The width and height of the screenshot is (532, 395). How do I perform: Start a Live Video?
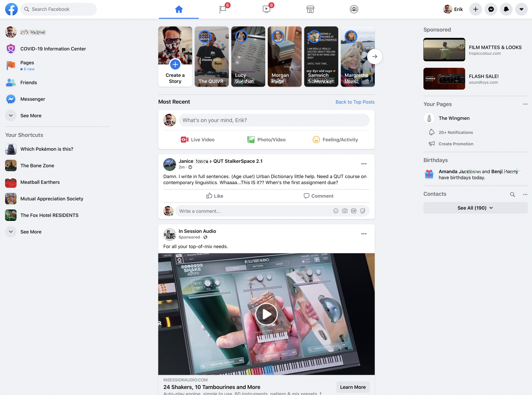click(198, 140)
